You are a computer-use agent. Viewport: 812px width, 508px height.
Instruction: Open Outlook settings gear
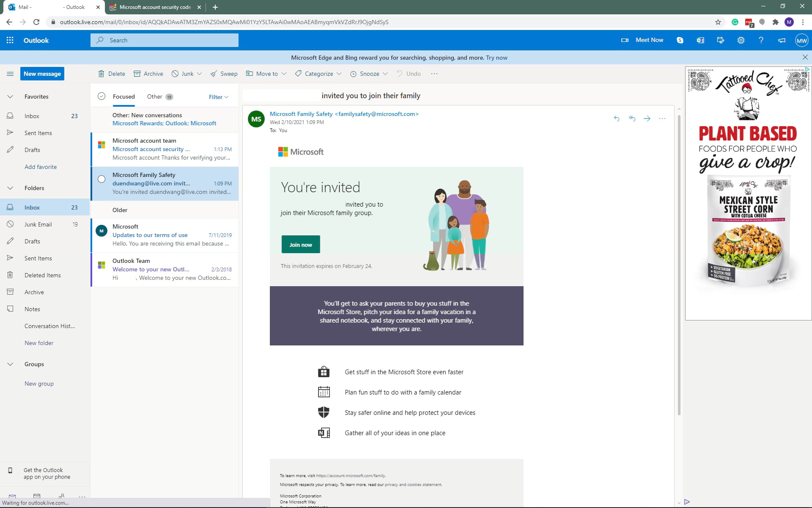(x=741, y=40)
